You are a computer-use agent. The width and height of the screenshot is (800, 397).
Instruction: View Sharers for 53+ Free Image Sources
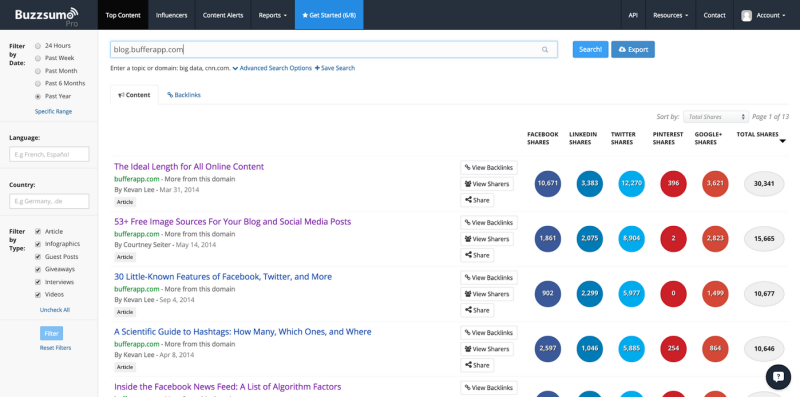point(487,239)
